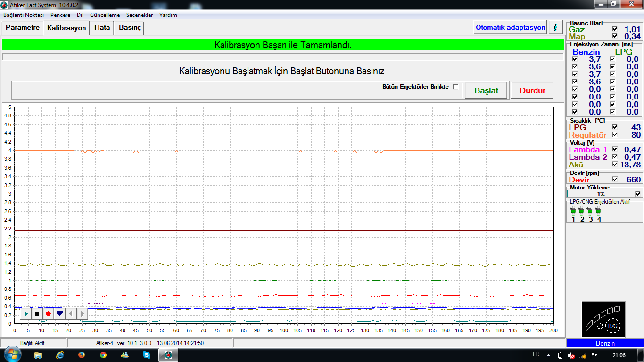Viewport: 644px width, 362px height.
Task: Click the blue info icon beside Otomatik adaptasyon
Action: pyautogui.click(x=556, y=27)
